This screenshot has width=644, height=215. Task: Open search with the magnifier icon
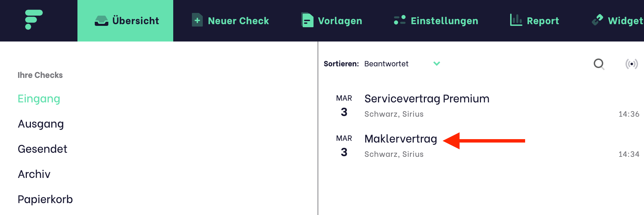click(599, 64)
